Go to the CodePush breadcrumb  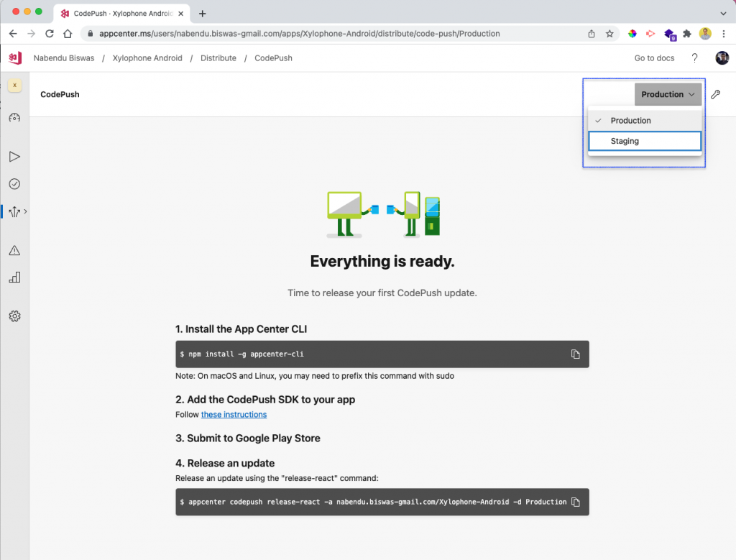(x=273, y=58)
